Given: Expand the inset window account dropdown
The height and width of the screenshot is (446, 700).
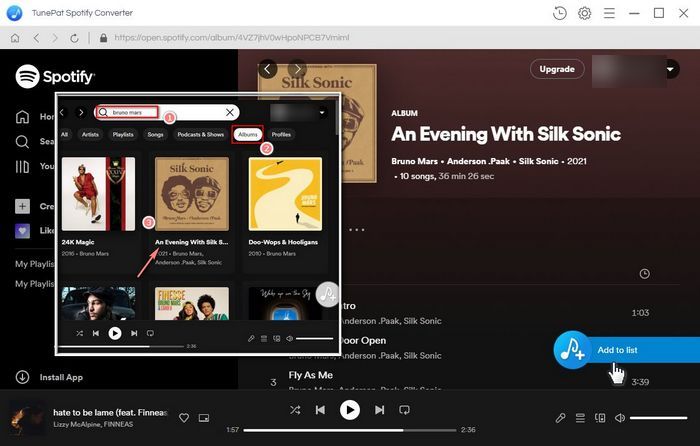Looking at the screenshot, I should 321,113.
